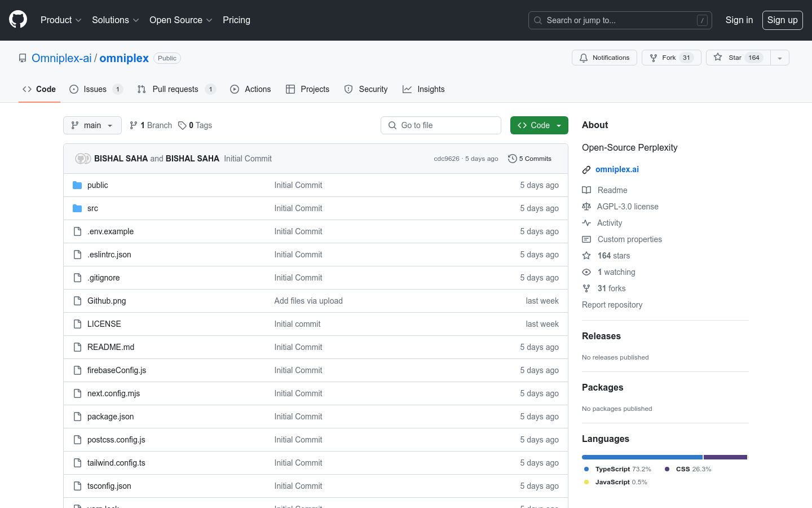
Task: Click the commit hash cdc9626
Action: click(447, 159)
